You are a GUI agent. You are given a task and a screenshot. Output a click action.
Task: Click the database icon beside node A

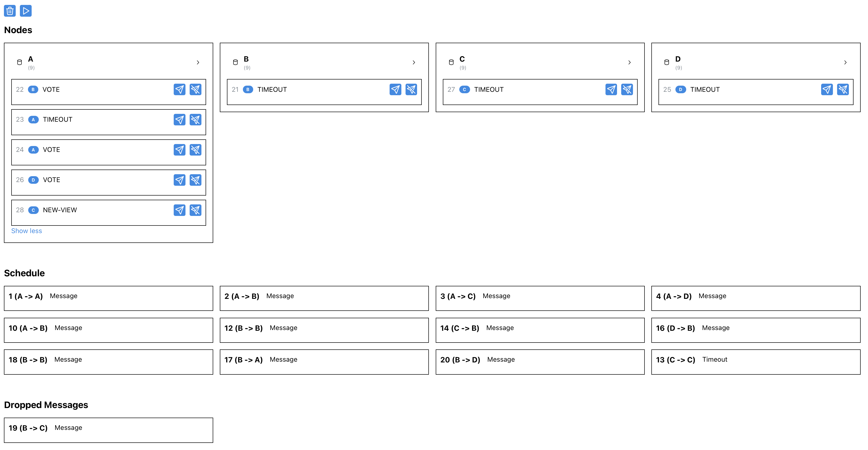(x=19, y=62)
